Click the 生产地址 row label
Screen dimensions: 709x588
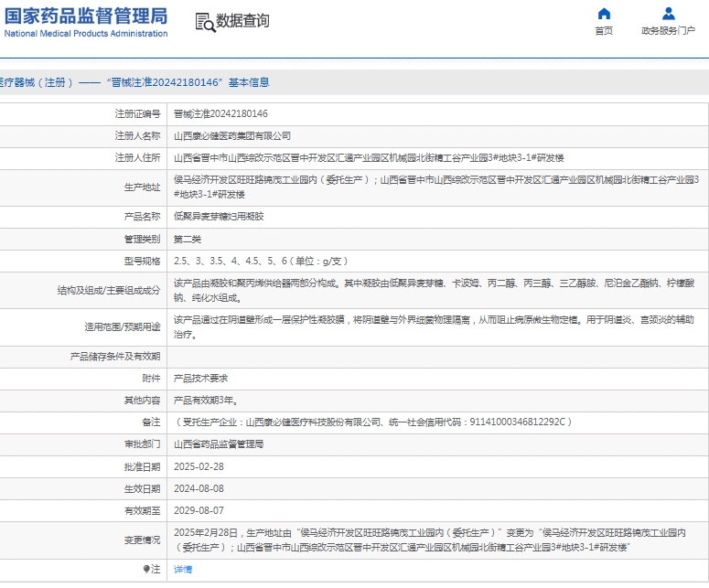pos(142,187)
